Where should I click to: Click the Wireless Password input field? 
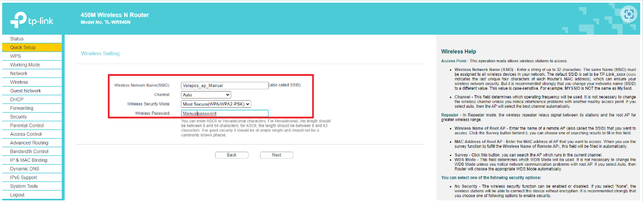pos(224,114)
